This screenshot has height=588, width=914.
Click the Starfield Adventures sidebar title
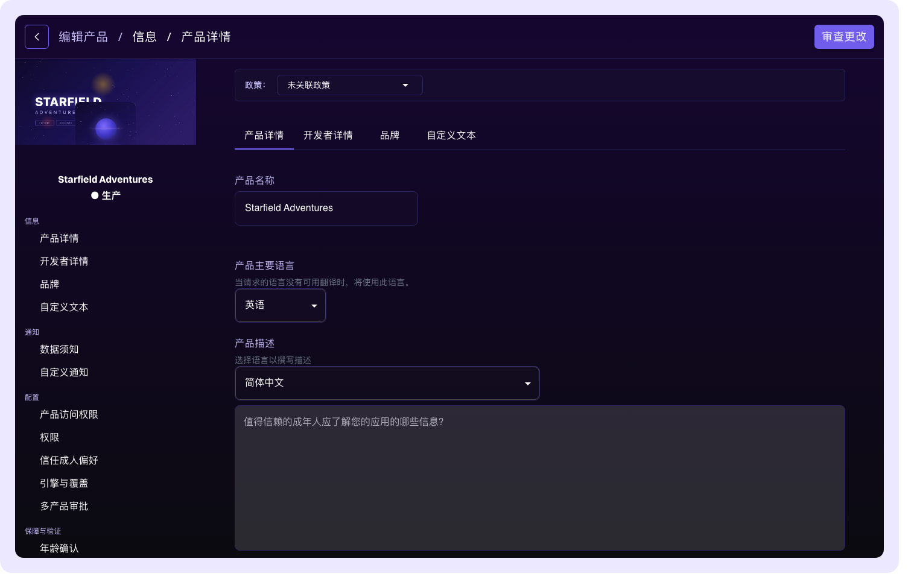tap(106, 179)
